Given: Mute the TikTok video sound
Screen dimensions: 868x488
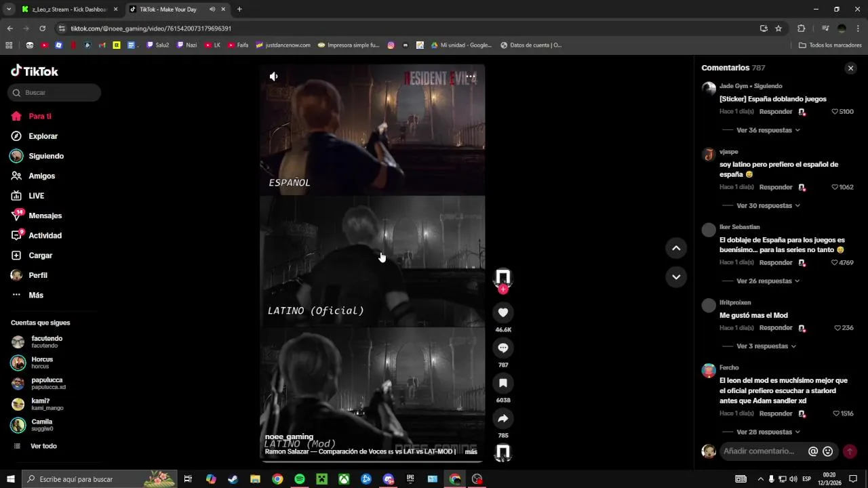Looking at the screenshot, I should click(273, 77).
